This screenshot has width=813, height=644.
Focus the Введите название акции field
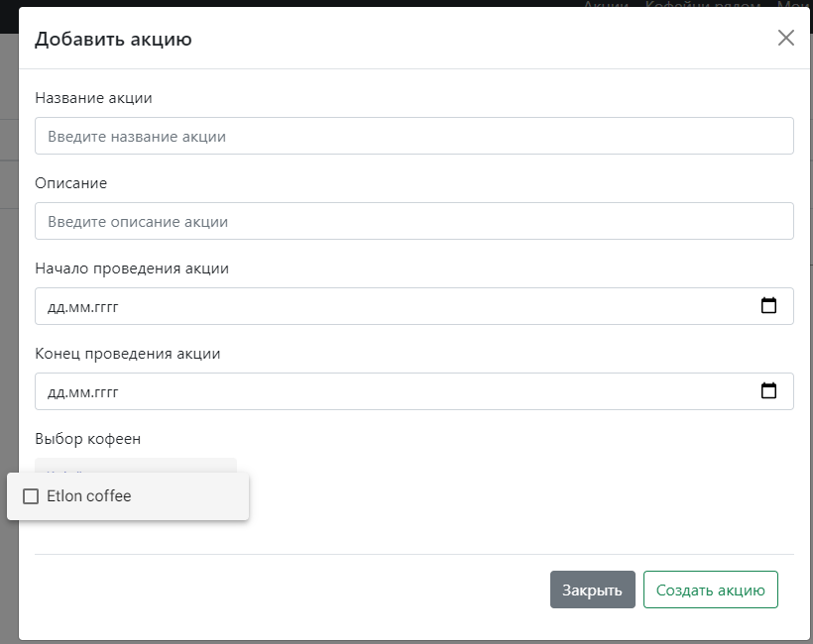(413, 137)
